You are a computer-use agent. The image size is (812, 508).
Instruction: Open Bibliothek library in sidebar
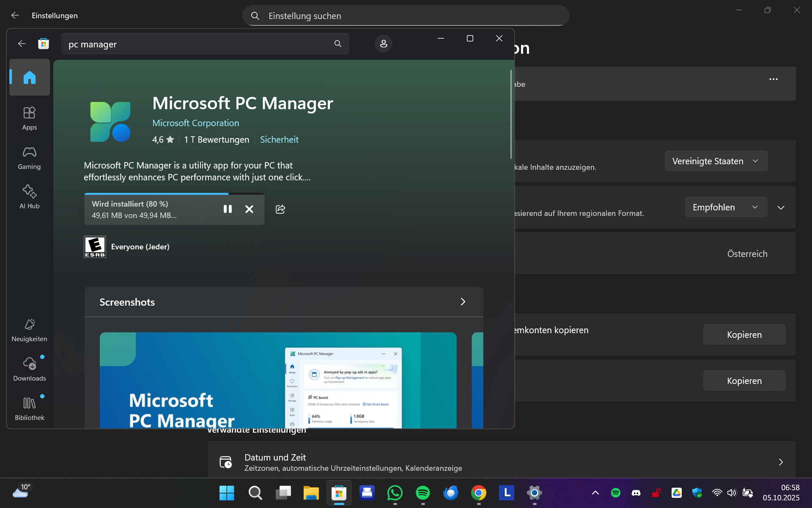coord(29,409)
